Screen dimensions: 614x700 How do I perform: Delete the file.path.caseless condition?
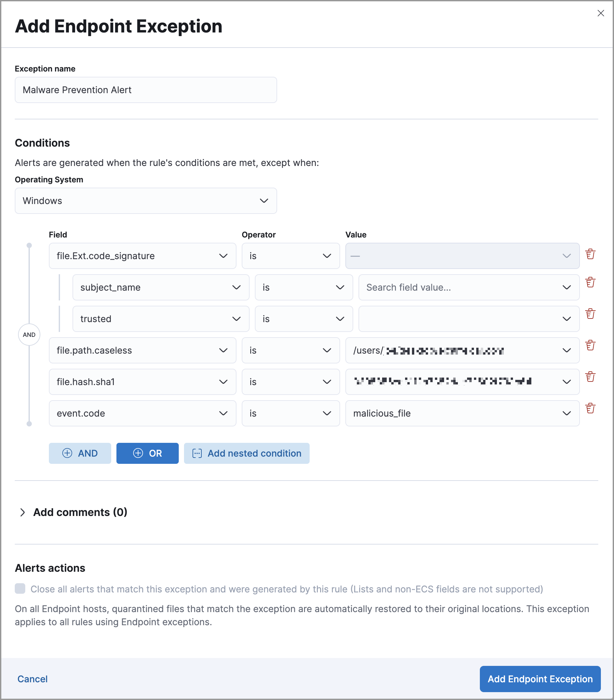click(590, 345)
